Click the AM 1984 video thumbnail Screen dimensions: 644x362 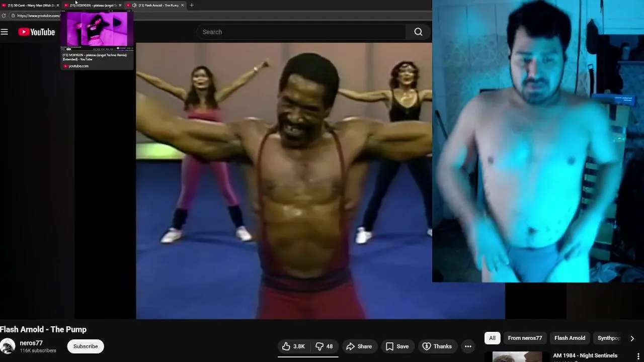pyautogui.click(x=517, y=356)
